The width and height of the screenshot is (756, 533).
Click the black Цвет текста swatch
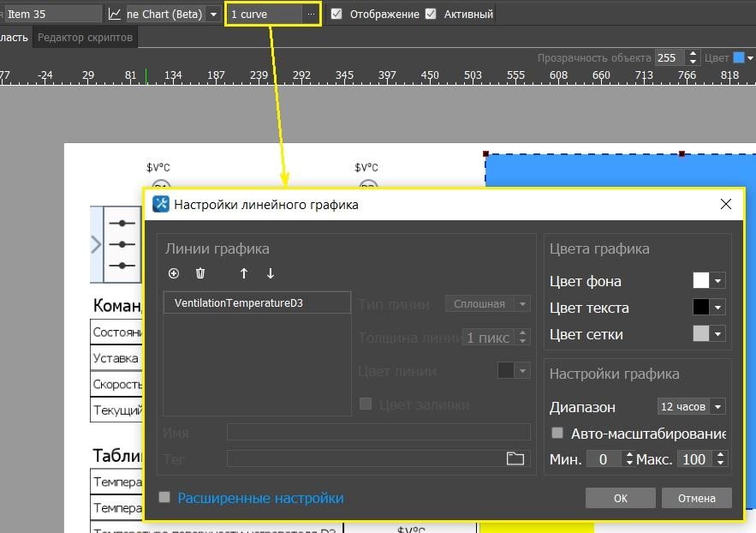701,308
